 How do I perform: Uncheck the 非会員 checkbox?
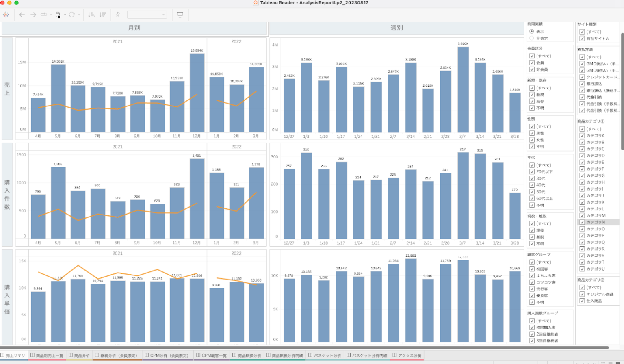532,69
